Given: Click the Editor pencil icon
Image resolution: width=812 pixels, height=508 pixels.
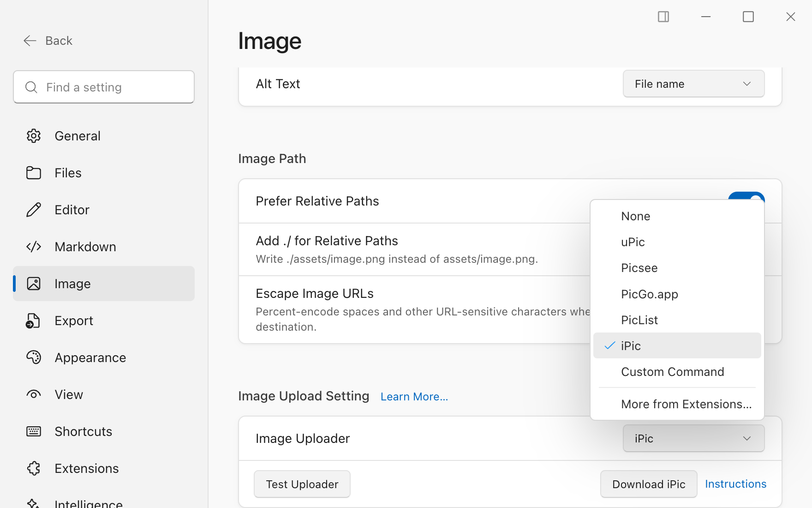Looking at the screenshot, I should [34, 210].
